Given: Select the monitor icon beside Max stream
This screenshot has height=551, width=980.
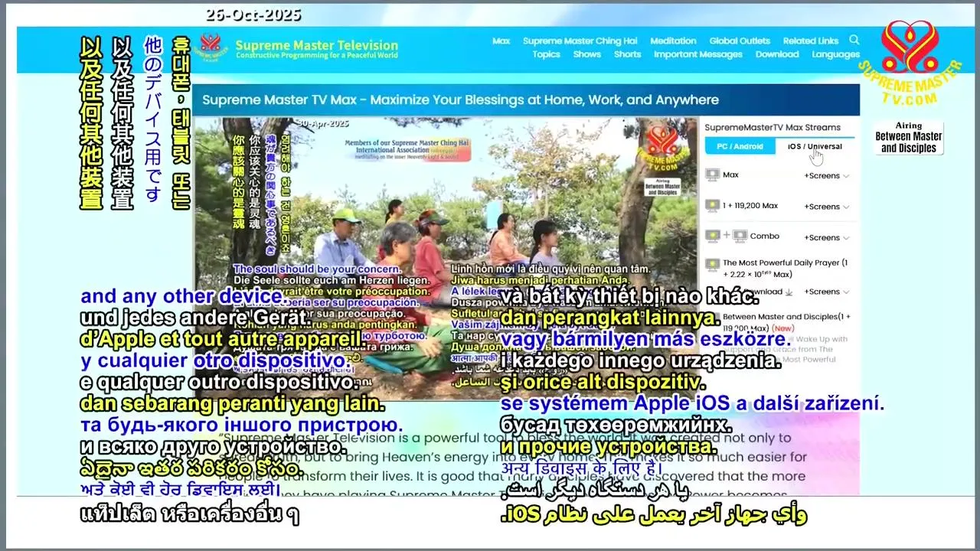Looking at the screenshot, I should 713,175.
